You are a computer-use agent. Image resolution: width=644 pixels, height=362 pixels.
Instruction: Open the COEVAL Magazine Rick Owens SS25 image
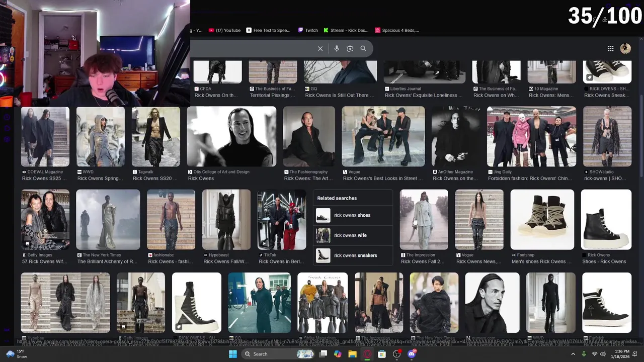[45, 136]
